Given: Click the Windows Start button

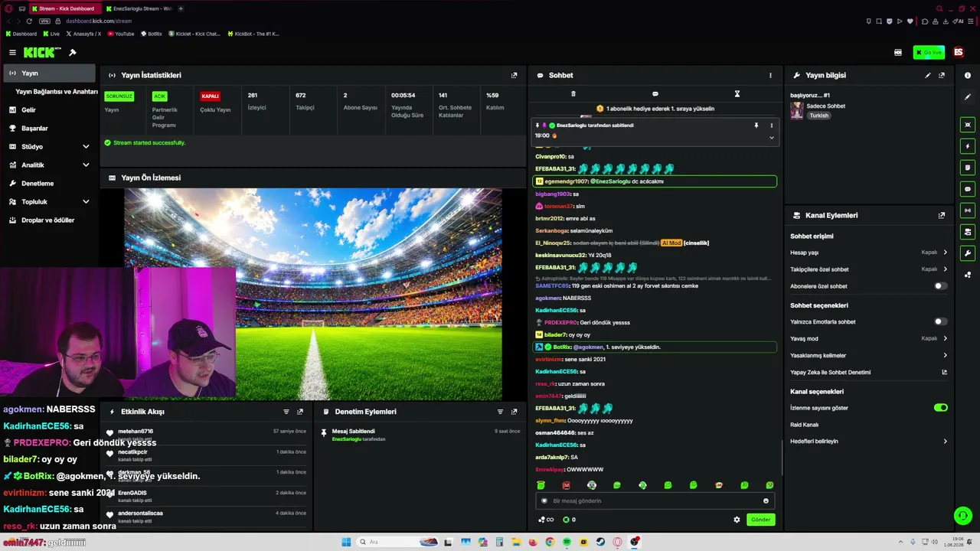Looking at the screenshot, I should click(346, 543).
